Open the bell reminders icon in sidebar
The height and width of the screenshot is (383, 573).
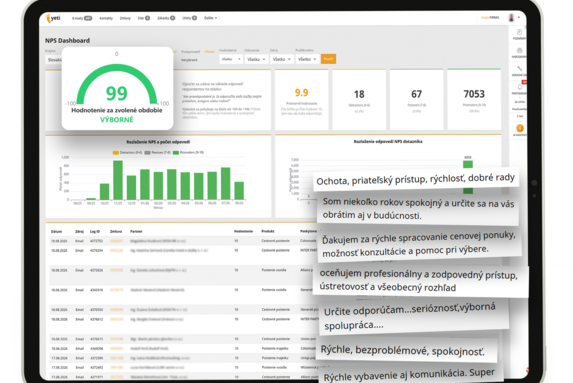[519, 88]
